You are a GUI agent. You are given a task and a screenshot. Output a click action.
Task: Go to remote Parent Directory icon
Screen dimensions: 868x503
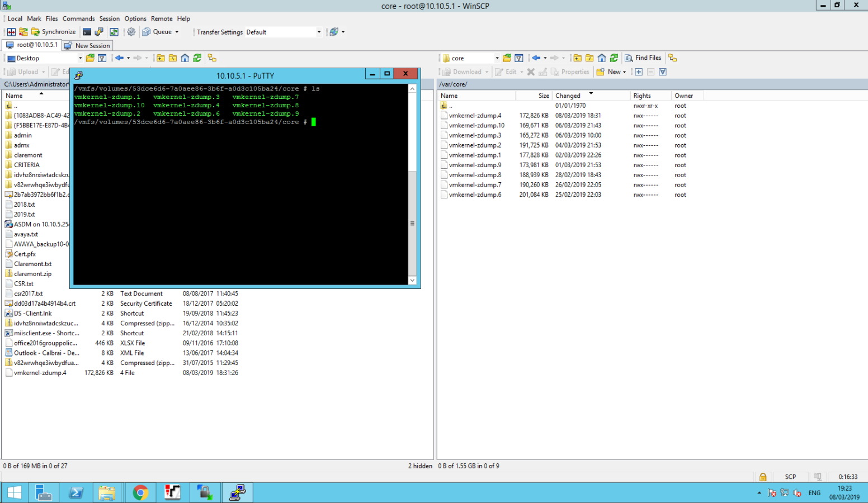577,58
